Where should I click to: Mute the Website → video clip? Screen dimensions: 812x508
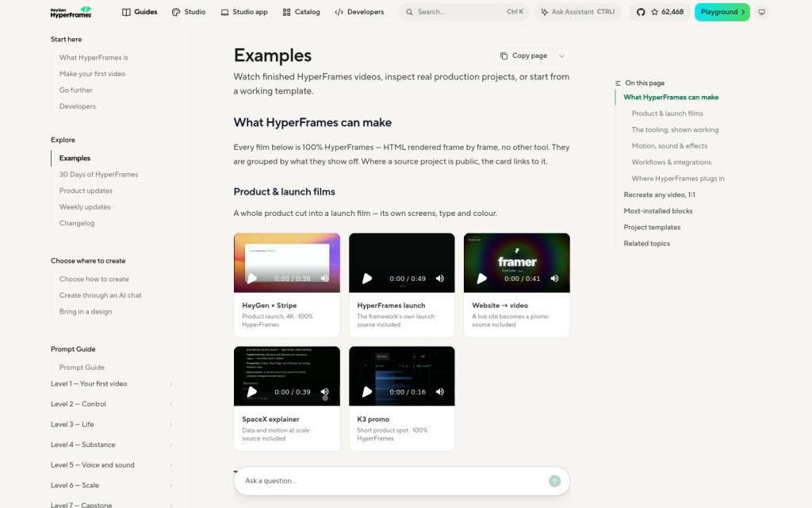tap(554, 279)
